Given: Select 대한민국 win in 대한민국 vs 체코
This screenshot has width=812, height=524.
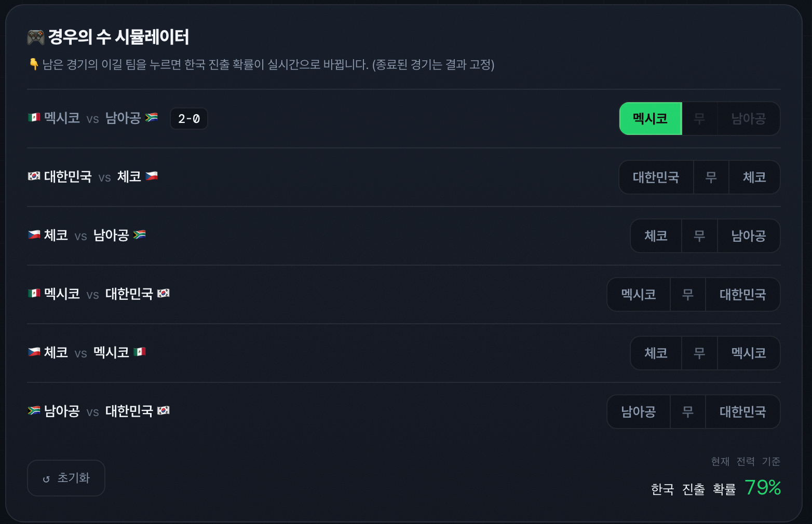Looking at the screenshot, I should pyautogui.click(x=656, y=177).
